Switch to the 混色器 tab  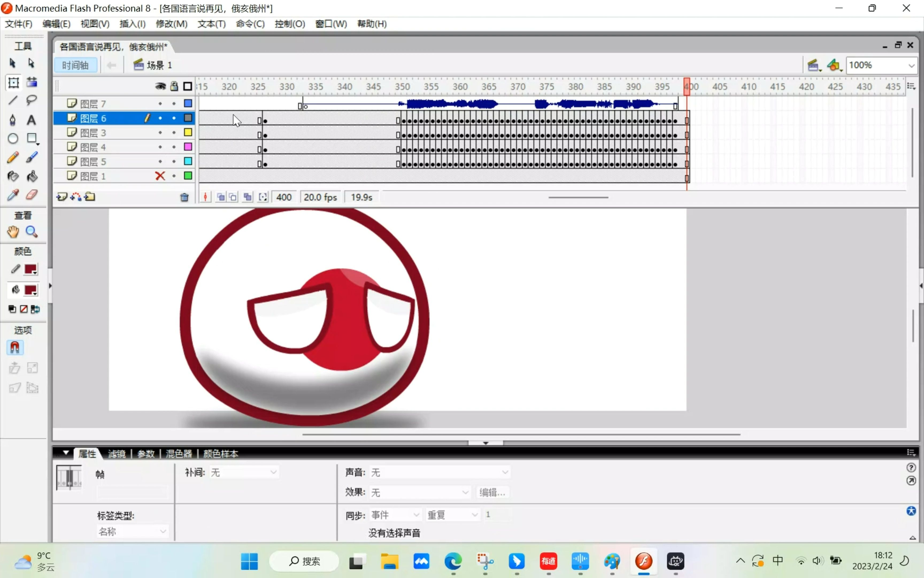pyautogui.click(x=179, y=454)
